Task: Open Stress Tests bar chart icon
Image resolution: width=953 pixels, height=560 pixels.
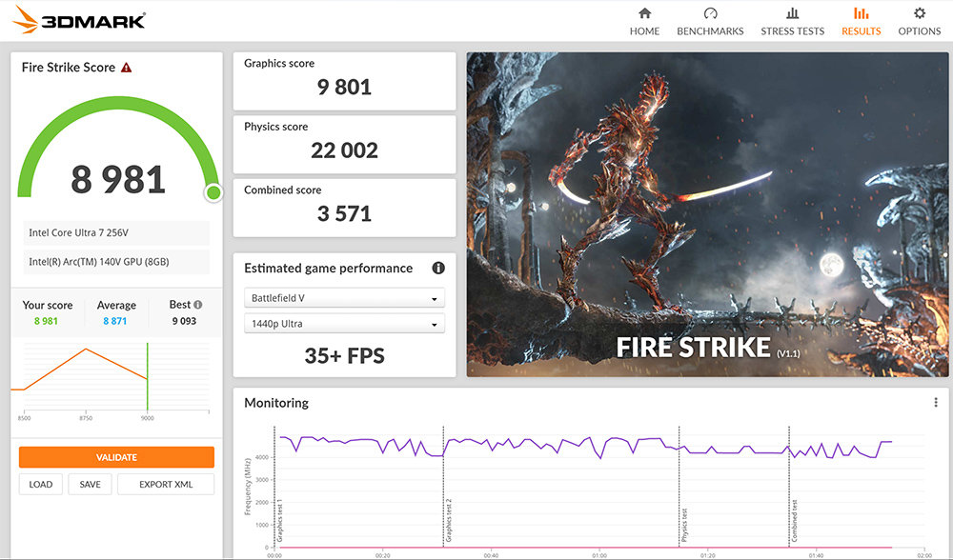Action: [792, 13]
